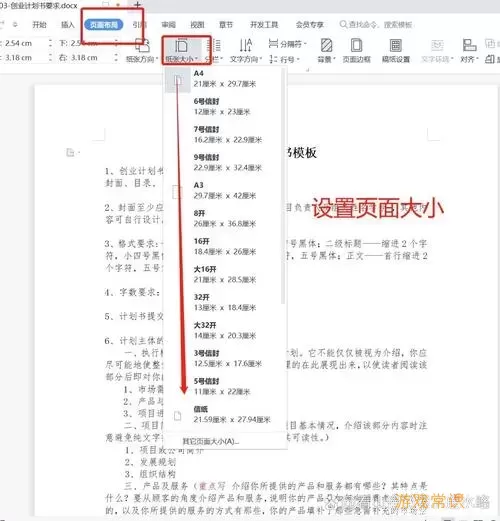
Task: Click the right margin 3.18 cm stepper
Action: coord(116,58)
